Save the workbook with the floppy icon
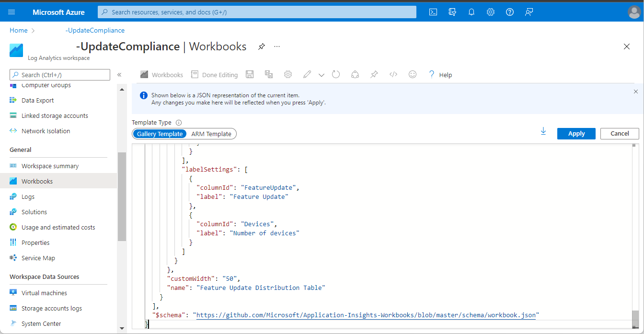This screenshot has width=644, height=334. click(250, 74)
